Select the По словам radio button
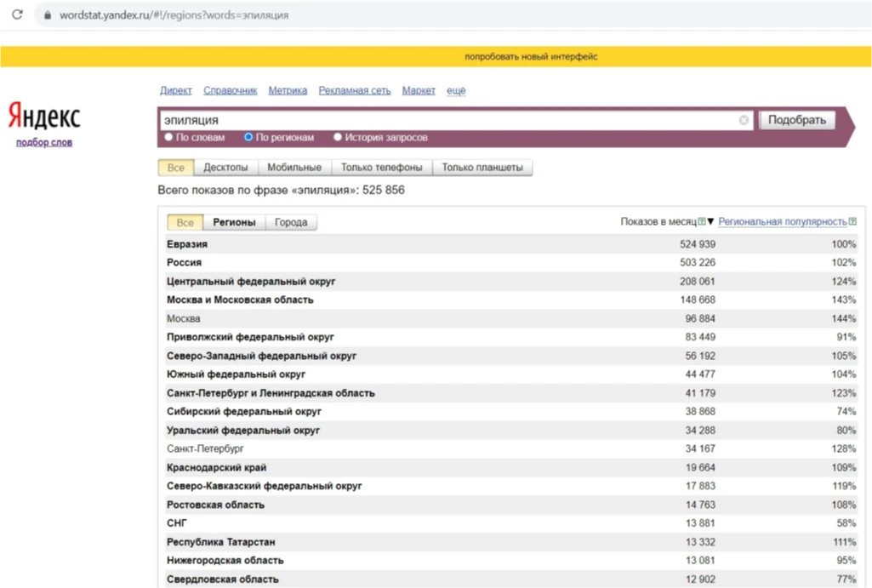This screenshot has height=588, width=872. pyautogui.click(x=168, y=137)
